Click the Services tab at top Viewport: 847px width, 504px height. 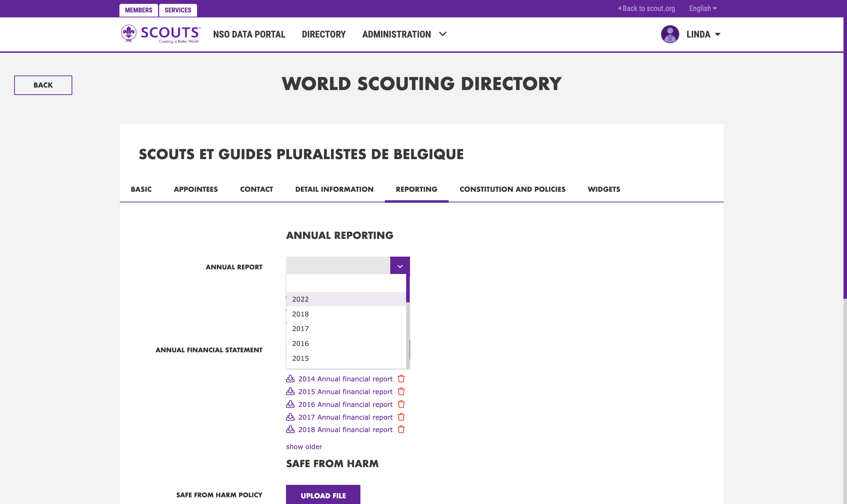pyautogui.click(x=178, y=10)
